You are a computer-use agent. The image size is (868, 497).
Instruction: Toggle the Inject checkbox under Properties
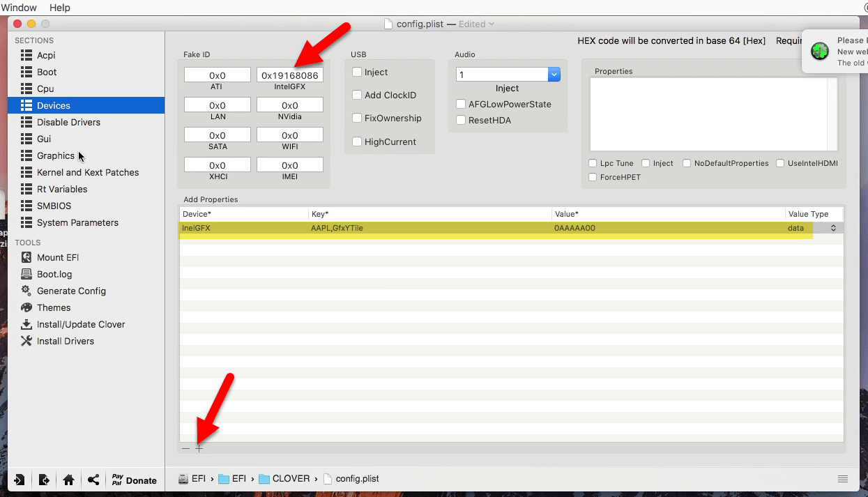[646, 163]
